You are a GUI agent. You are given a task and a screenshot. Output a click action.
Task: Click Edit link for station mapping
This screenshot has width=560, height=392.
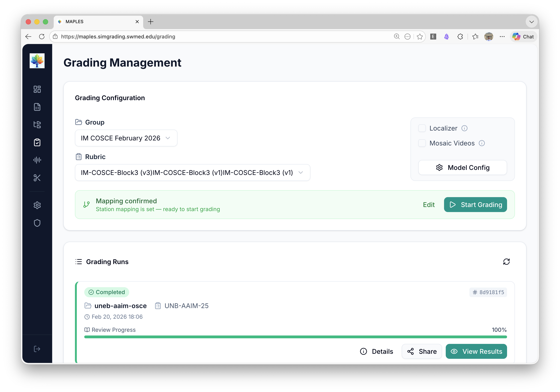pos(429,205)
